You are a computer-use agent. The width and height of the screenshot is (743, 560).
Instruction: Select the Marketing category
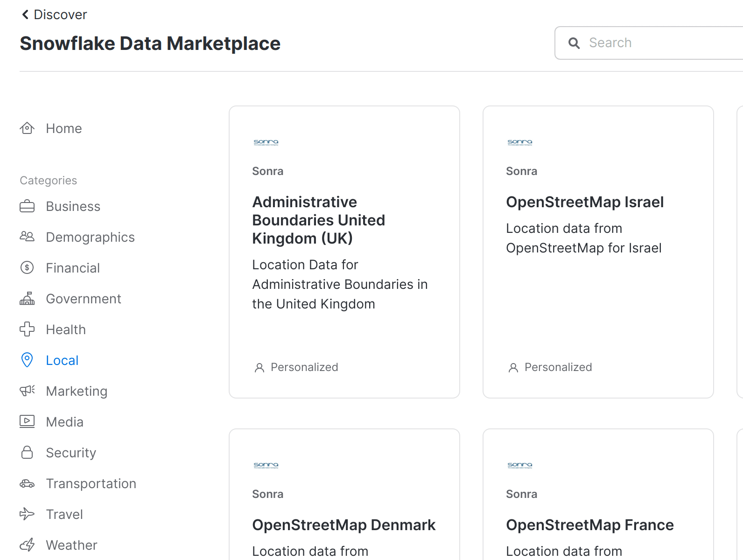(63, 391)
